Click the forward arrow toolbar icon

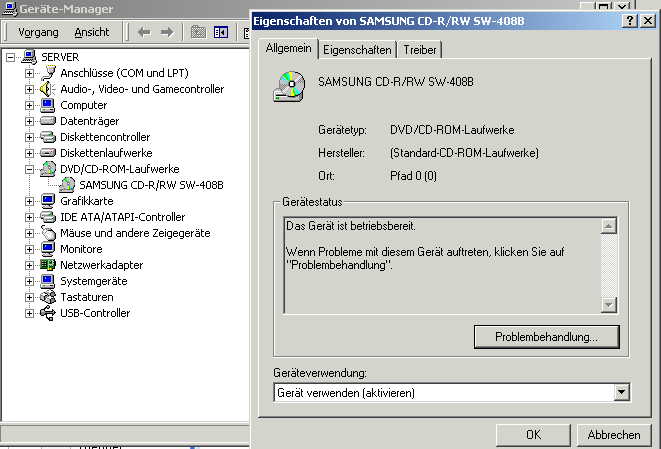click(167, 32)
